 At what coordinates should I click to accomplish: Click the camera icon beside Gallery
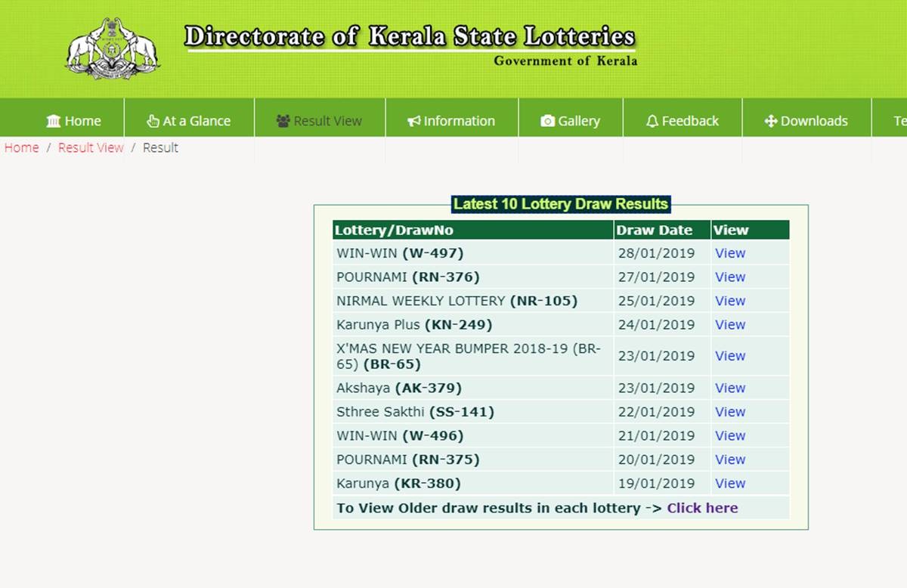coord(548,121)
